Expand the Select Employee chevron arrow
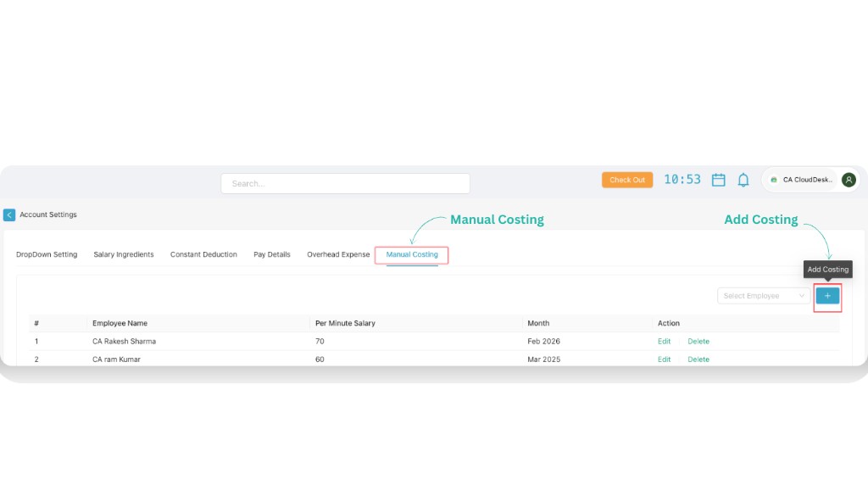The height and width of the screenshot is (496, 868). (804, 295)
